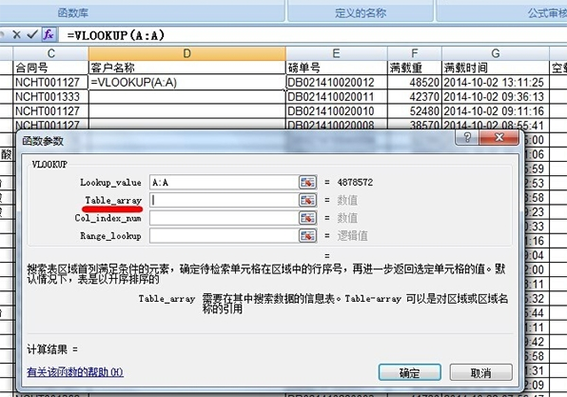Open the dialog help question-mark button
Viewport: 567px width, 397px height.
pyautogui.click(x=467, y=138)
